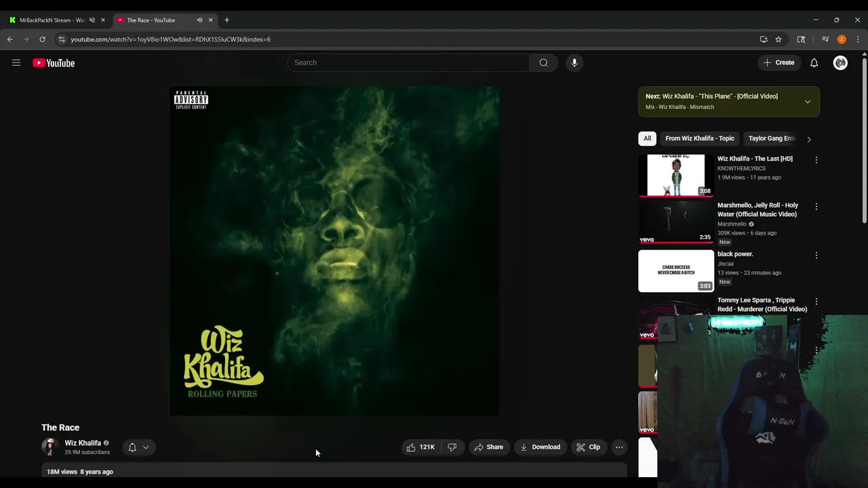
Task: Select the All filter chip
Action: coord(647,138)
